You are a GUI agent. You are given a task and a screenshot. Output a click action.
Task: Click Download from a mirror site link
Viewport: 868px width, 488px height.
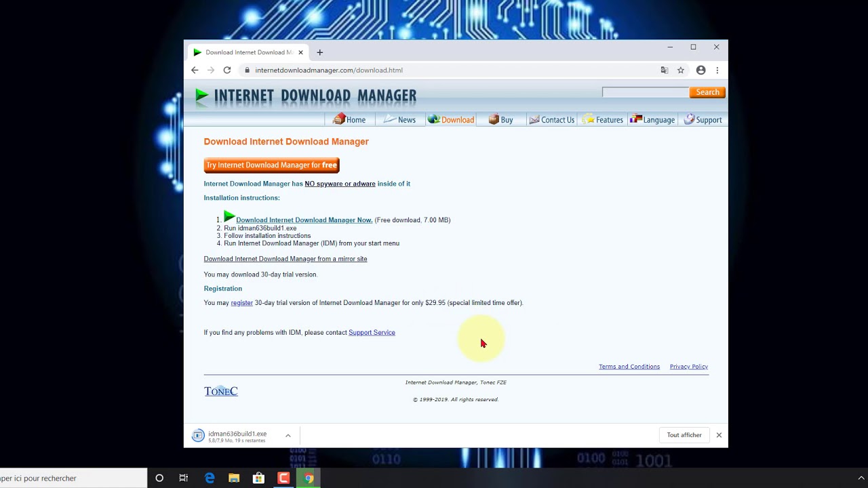pyautogui.click(x=285, y=259)
